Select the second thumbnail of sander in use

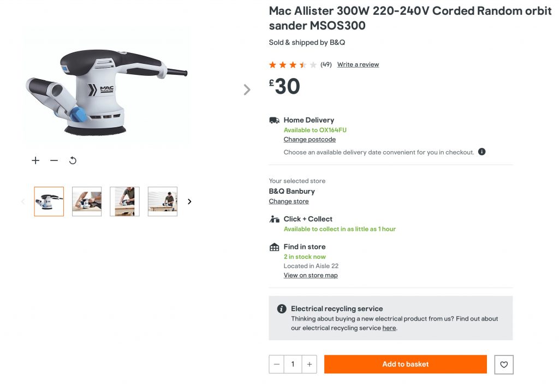pos(87,201)
